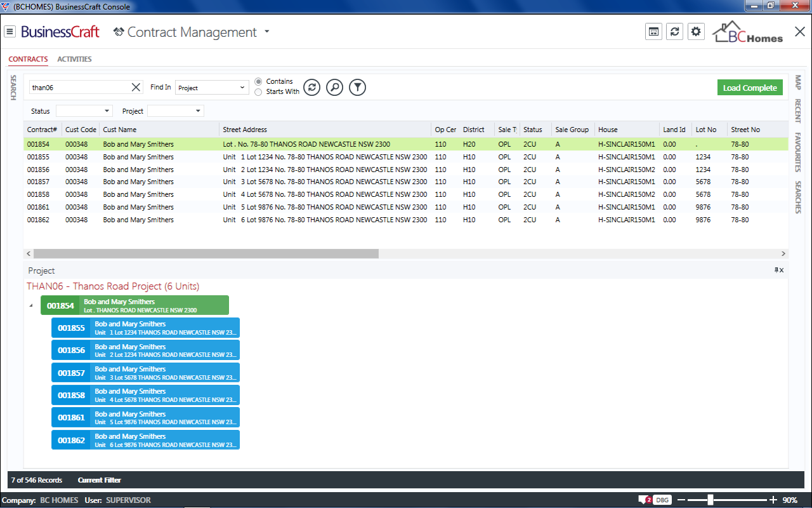Screen dimensions: 812x508
Task: Click the Load Complete button
Action: (x=750, y=88)
